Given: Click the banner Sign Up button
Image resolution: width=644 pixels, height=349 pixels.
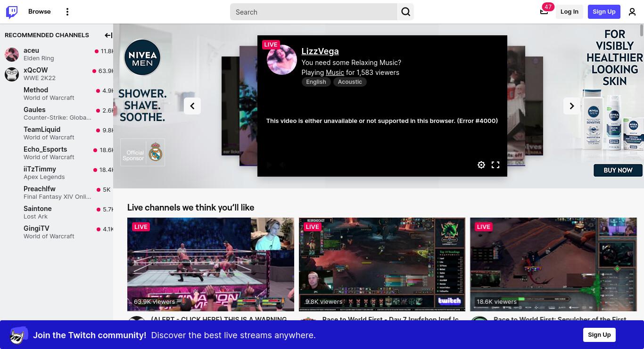Looking at the screenshot, I should (599, 335).
